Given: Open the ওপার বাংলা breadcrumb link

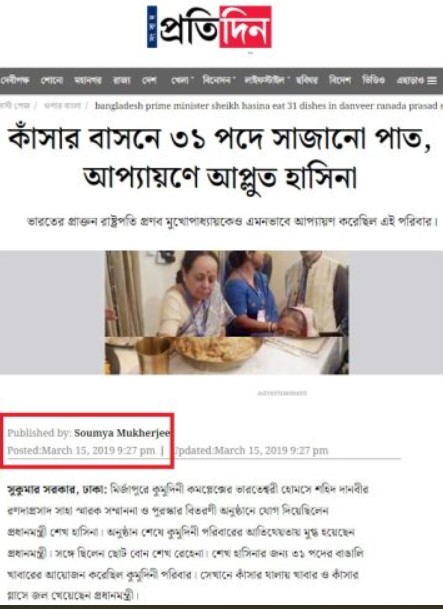Looking at the screenshot, I should (62, 105).
